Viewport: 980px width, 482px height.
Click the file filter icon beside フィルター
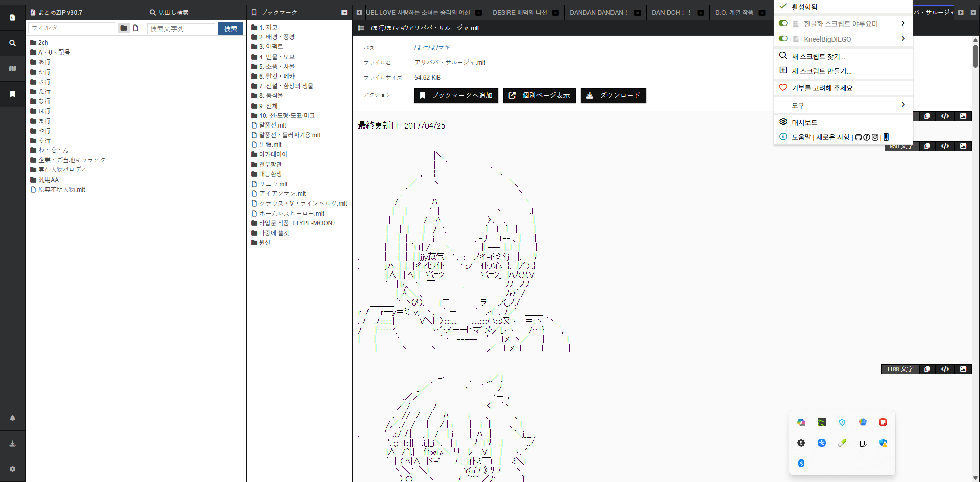click(136, 28)
